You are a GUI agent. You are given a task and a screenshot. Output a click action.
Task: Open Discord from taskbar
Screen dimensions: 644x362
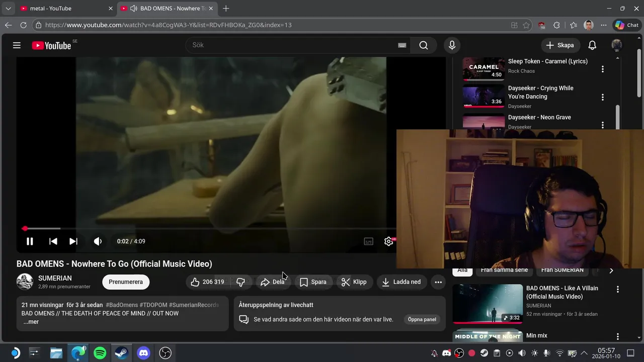[x=143, y=353]
